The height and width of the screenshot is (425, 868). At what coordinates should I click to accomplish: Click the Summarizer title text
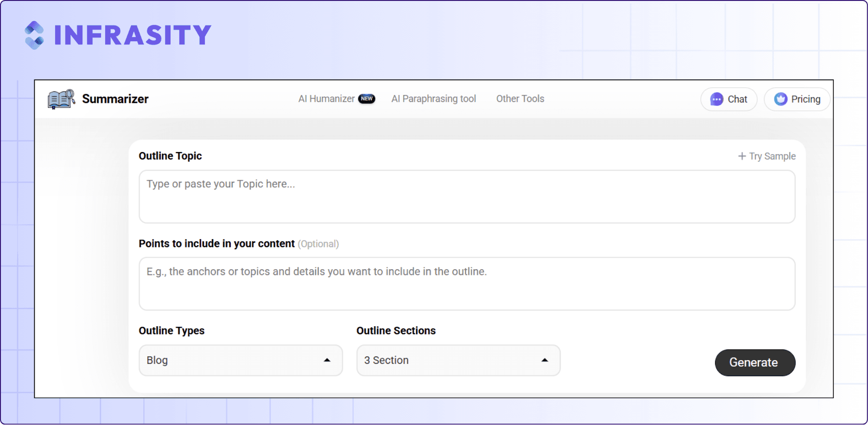click(x=115, y=99)
